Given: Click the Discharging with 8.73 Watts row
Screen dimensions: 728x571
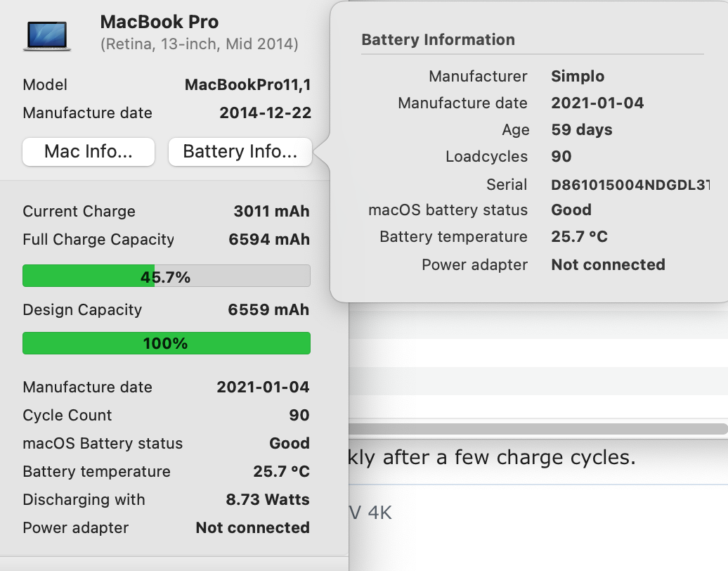Looking at the screenshot, I should pos(166,500).
